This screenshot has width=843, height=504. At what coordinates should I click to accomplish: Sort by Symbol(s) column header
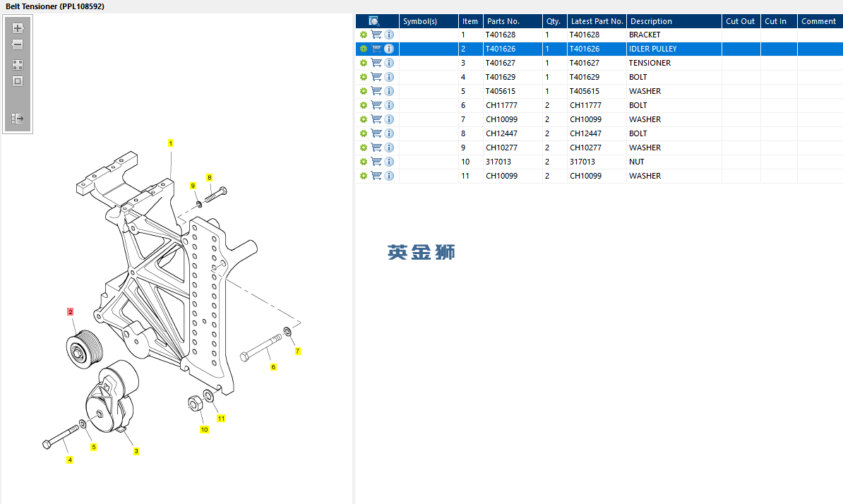tap(429, 21)
